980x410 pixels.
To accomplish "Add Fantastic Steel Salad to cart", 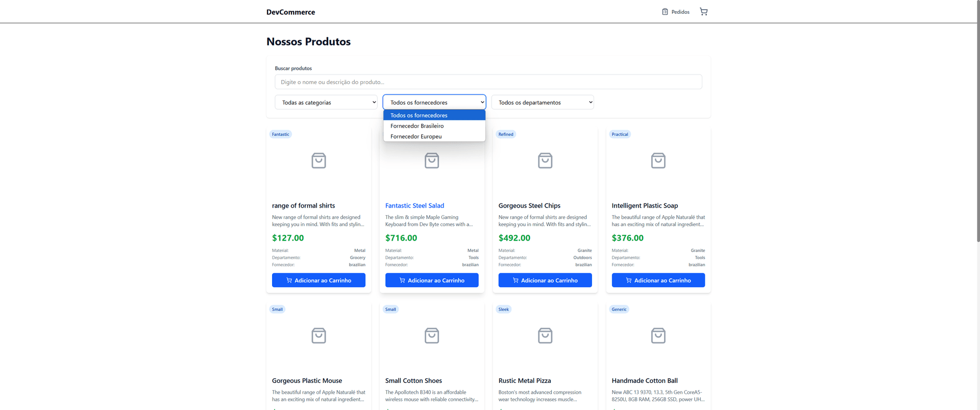I will tap(432, 280).
